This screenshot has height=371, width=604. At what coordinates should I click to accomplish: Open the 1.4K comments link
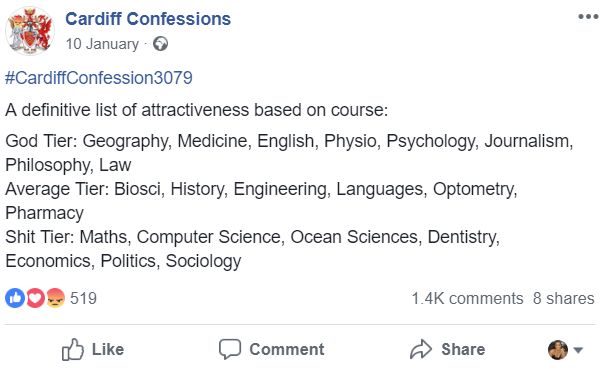467,299
